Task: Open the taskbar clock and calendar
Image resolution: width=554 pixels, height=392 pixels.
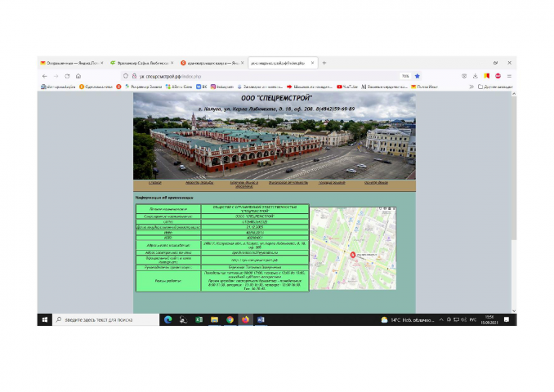Action: [x=489, y=319]
